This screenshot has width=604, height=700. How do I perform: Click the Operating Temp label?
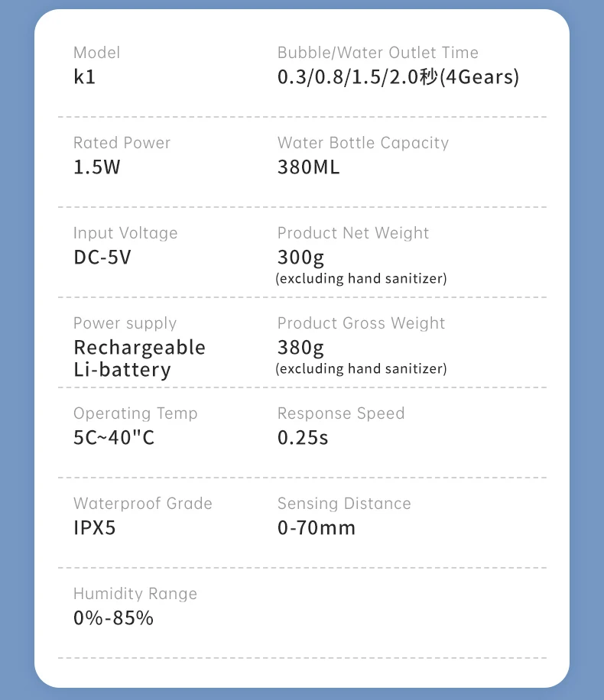(x=135, y=413)
